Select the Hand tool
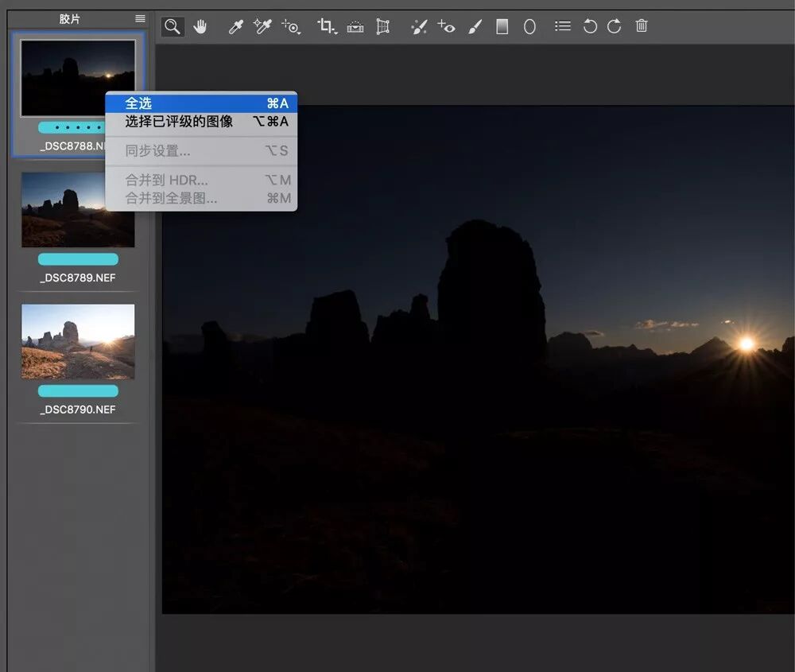Screen dimensions: 795x672 point(200,26)
